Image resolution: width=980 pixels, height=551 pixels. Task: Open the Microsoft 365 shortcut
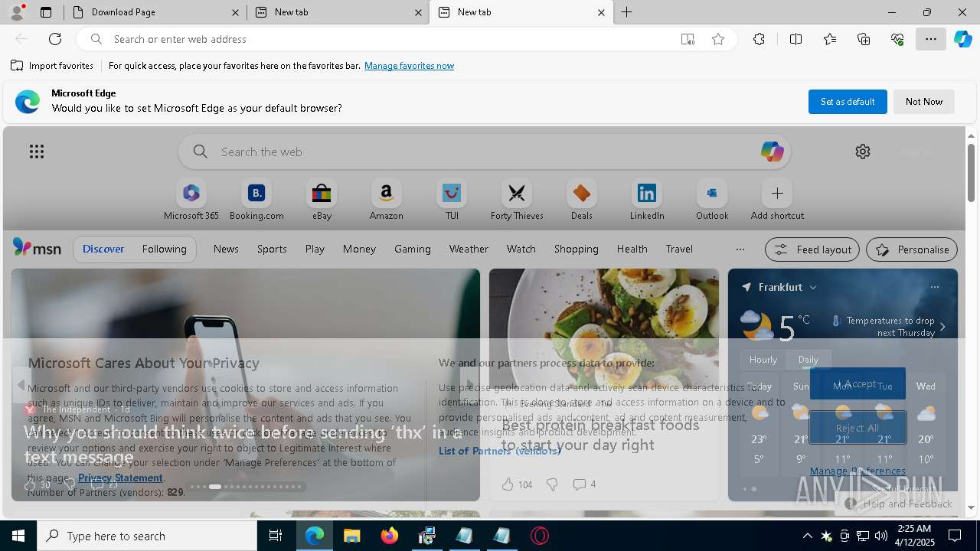[x=191, y=201]
